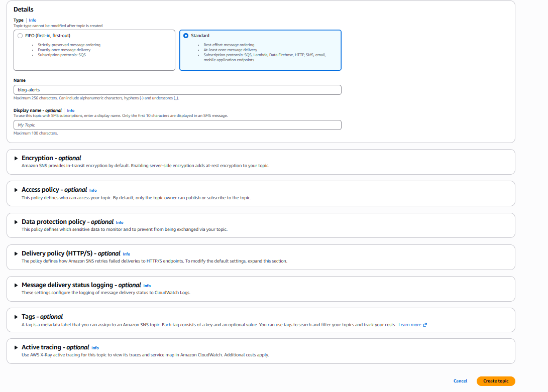Click the Create topic button

(x=496, y=381)
